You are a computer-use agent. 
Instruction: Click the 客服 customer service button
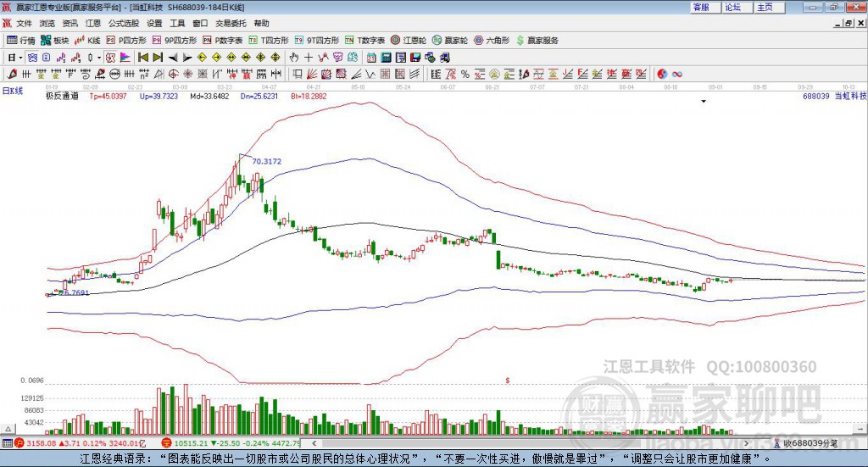coord(704,7)
